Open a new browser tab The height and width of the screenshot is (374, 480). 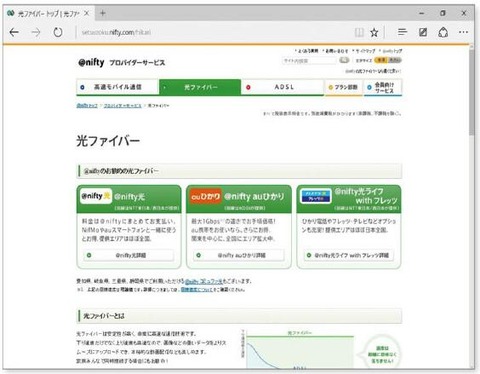pyautogui.click(x=103, y=13)
